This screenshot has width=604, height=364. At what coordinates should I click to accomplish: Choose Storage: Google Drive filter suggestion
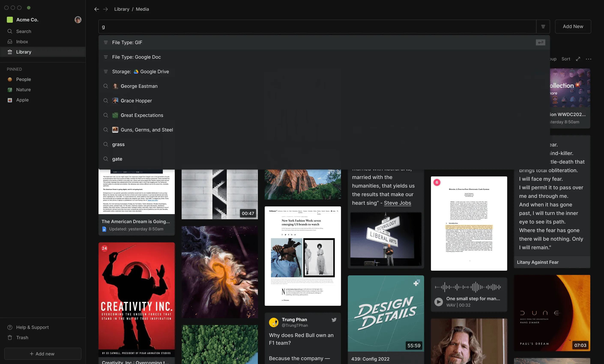(324, 72)
